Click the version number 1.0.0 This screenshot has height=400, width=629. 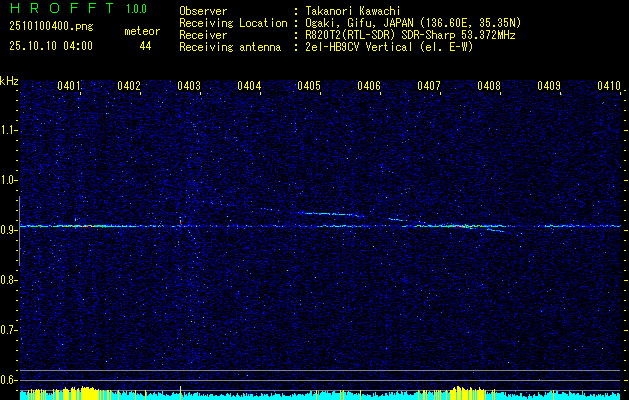(136, 8)
